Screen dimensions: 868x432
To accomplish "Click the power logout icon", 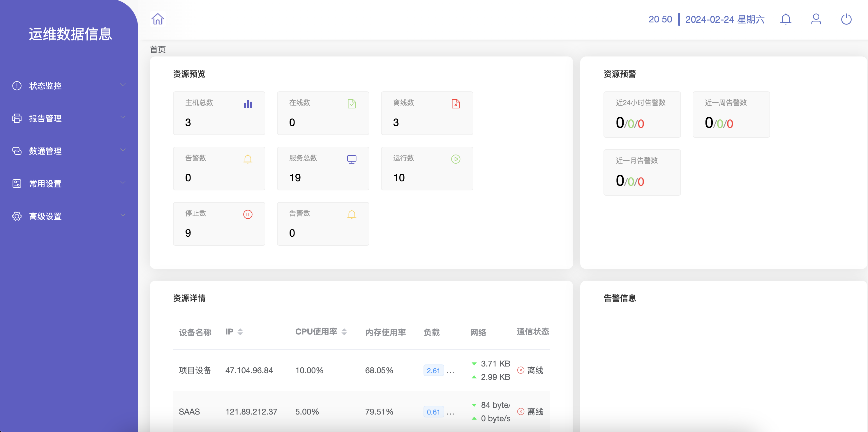I will tap(846, 19).
